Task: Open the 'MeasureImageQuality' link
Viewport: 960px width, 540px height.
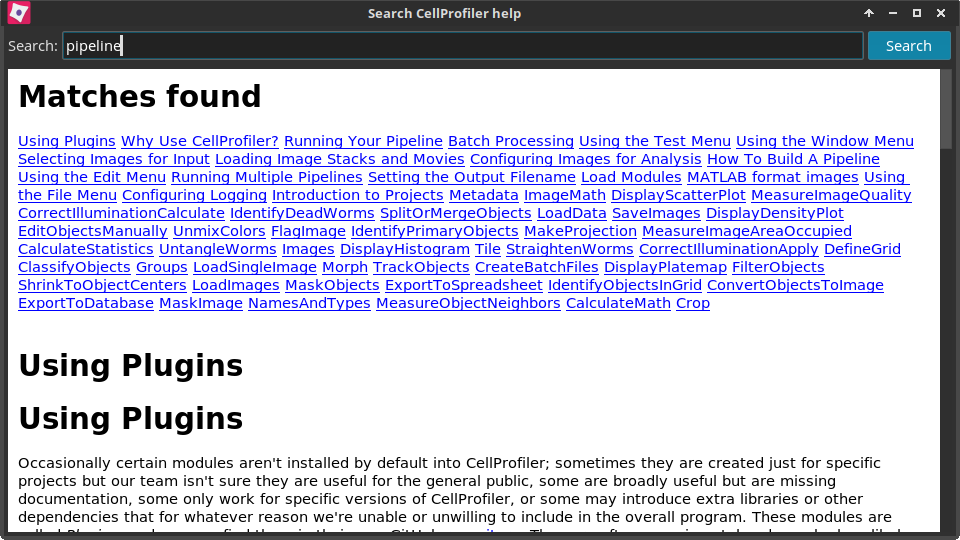Action: 831,195
